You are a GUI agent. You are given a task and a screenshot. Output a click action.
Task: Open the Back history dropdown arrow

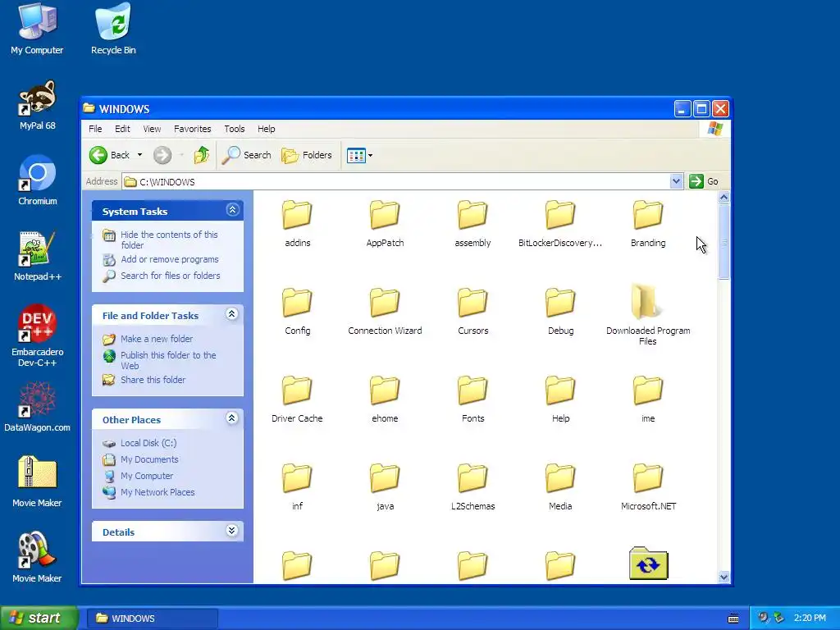coord(139,155)
